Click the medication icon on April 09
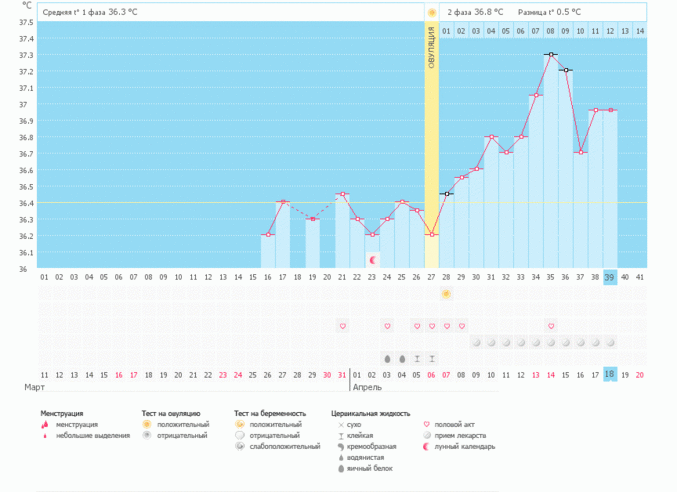 coord(476,342)
